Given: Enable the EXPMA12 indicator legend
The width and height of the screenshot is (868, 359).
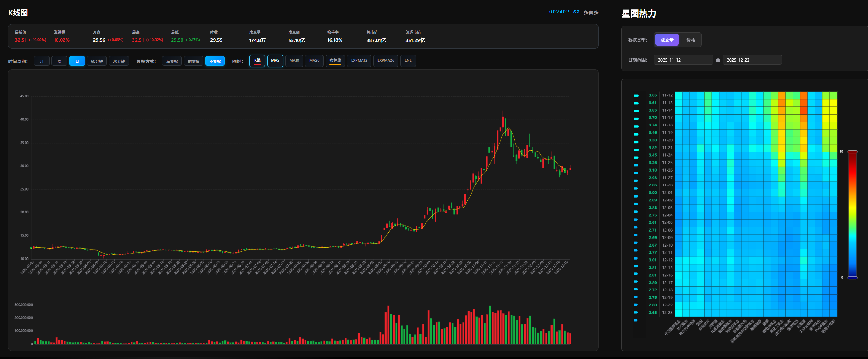Looking at the screenshot, I should pos(359,61).
